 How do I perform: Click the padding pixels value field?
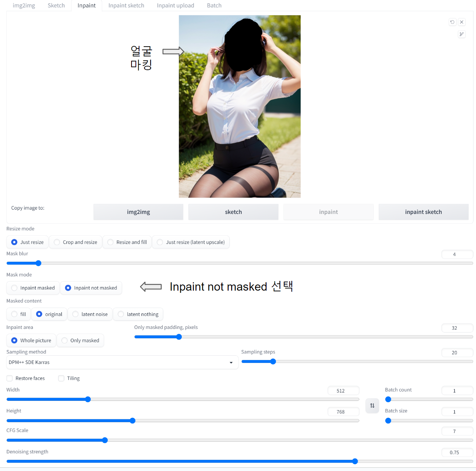point(457,328)
